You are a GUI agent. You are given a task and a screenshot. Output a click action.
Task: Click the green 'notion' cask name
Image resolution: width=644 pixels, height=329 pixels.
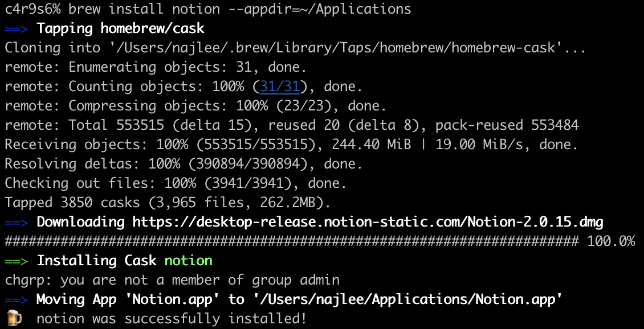189,261
